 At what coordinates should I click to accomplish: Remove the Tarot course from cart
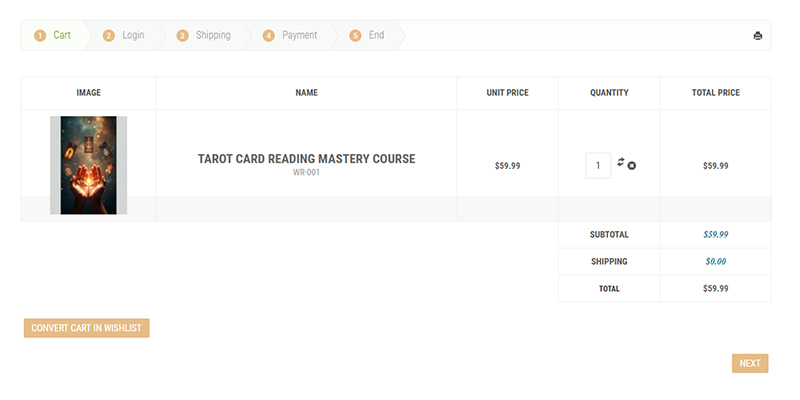(x=632, y=166)
